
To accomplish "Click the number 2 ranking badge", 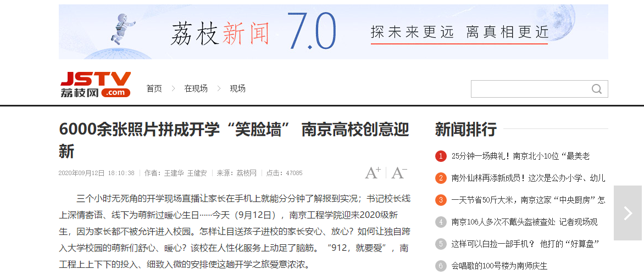I will point(441,178).
